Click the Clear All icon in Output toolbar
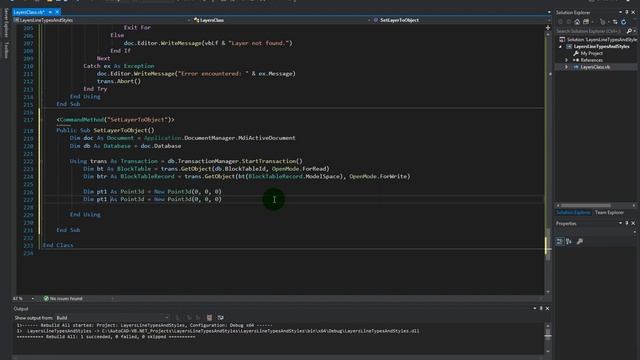The width and height of the screenshot is (640, 360). click(x=209, y=318)
